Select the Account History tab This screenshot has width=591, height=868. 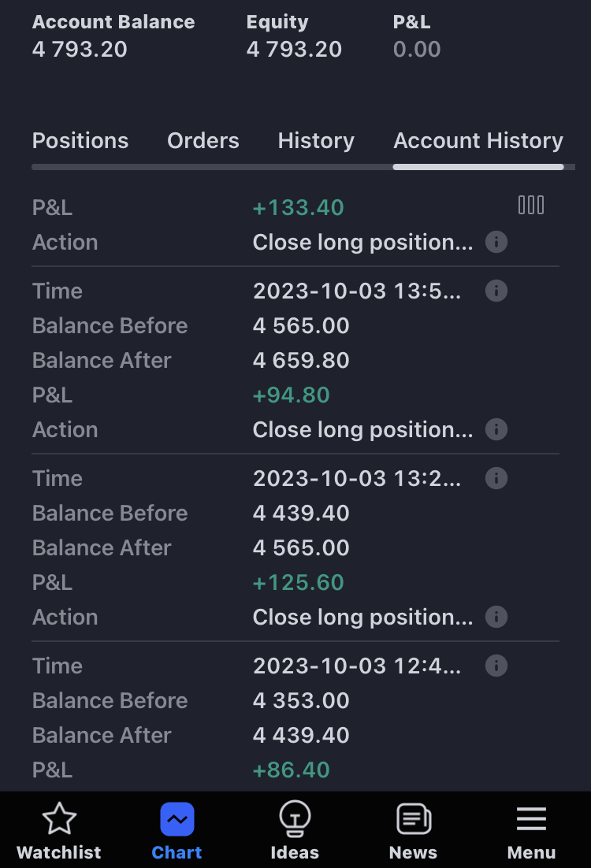pyautogui.click(x=478, y=141)
